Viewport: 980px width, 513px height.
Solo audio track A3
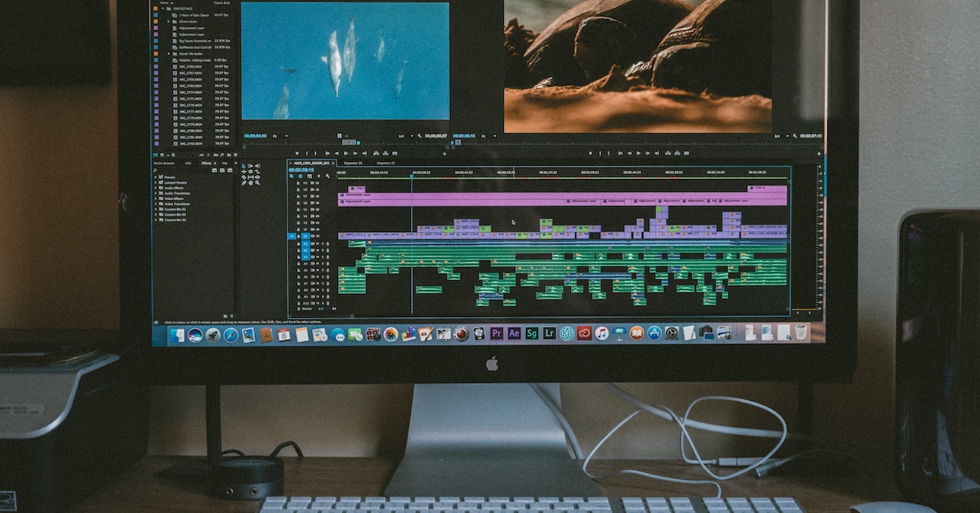tap(318, 257)
